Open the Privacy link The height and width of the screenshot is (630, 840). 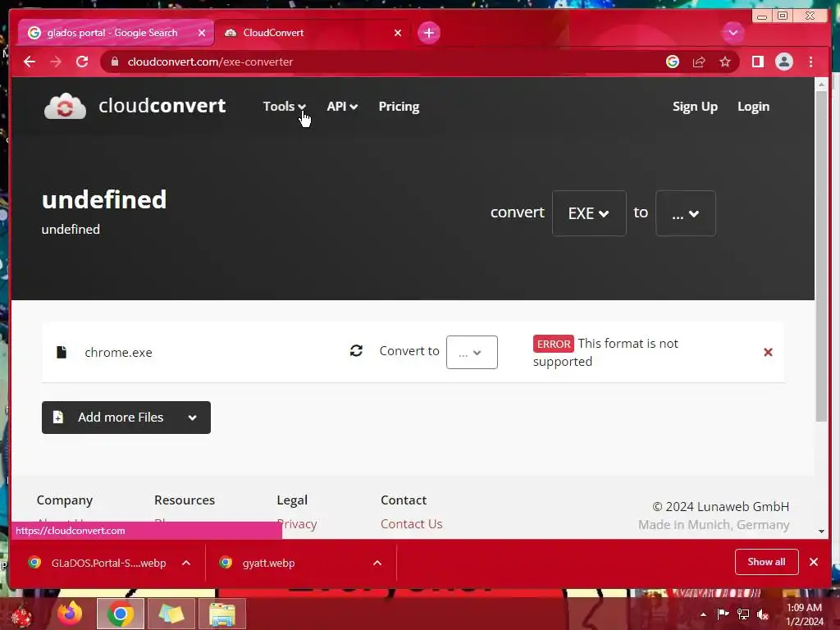[x=297, y=523]
